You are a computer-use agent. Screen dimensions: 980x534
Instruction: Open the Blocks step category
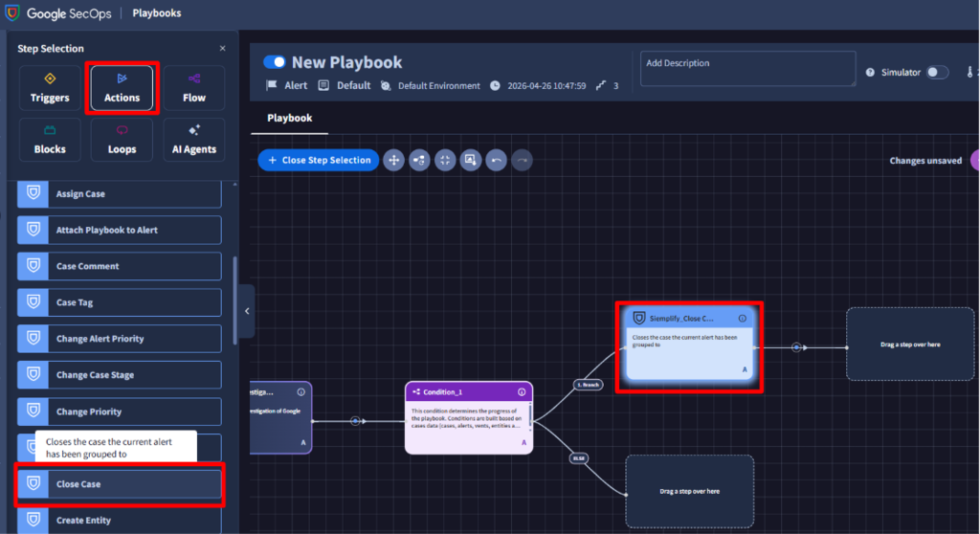[x=50, y=140]
